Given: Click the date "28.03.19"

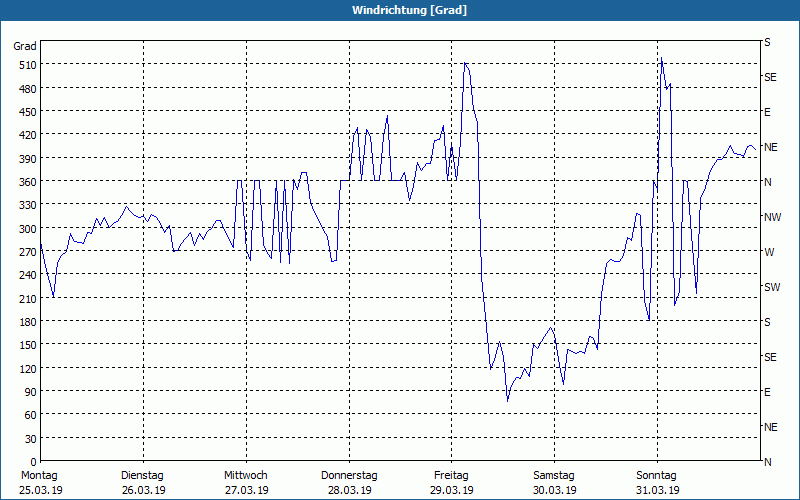Looking at the screenshot, I should [349, 491].
